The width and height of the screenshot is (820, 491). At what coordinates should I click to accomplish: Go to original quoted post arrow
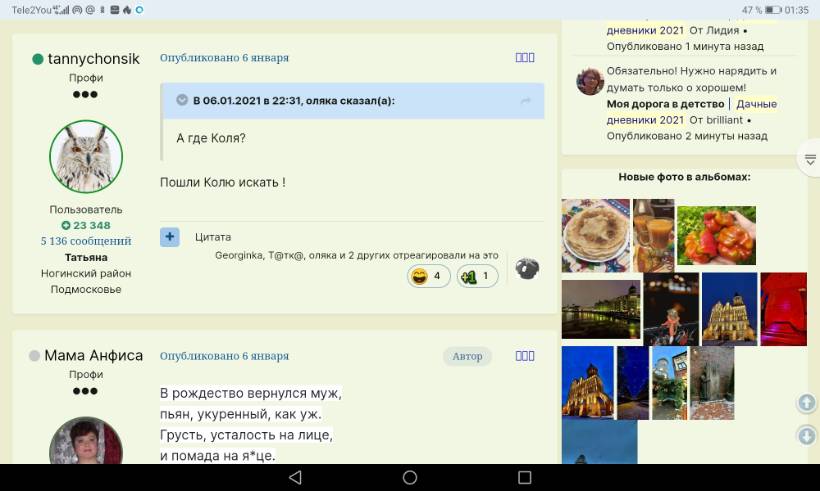(x=526, y=100)
